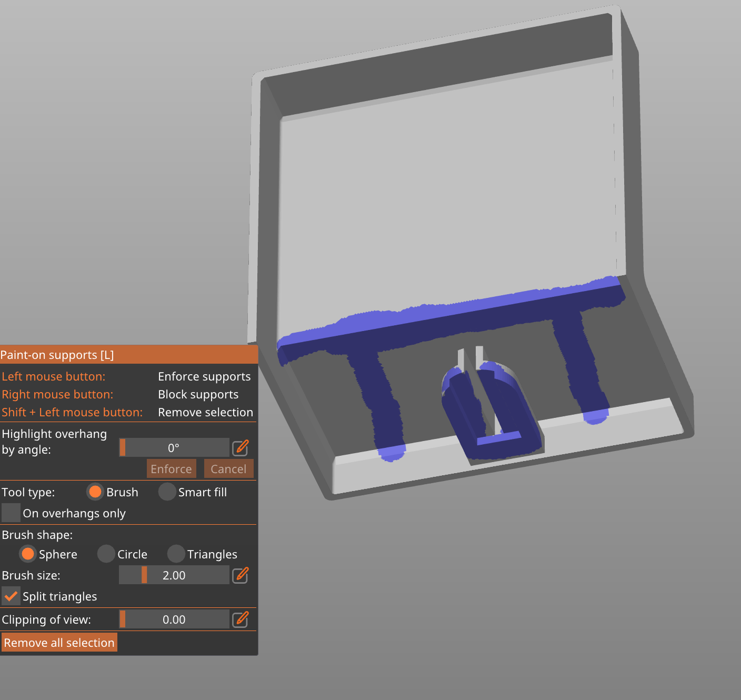Click the 2.00 brush size value field
The height and width of the screenshot is (700, 741).
174,575
